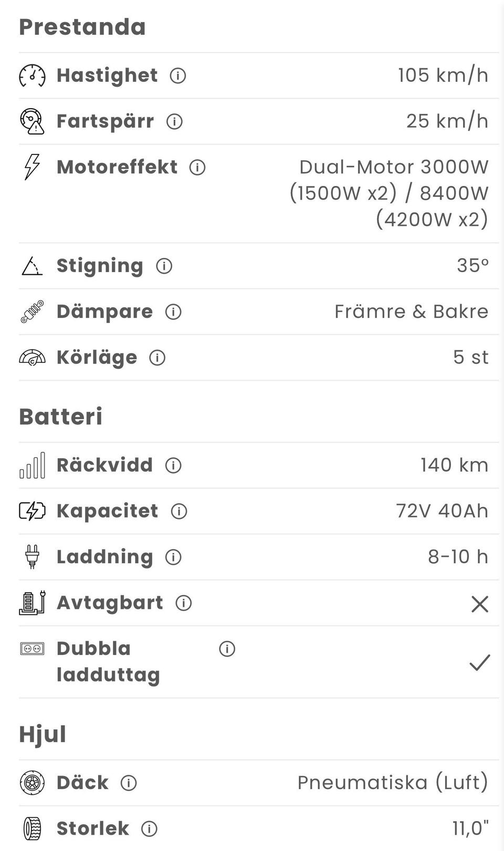Click the lightning bolt Motoreffekt icon
This screenshot has width=504, height=851.
click(32, 167)
